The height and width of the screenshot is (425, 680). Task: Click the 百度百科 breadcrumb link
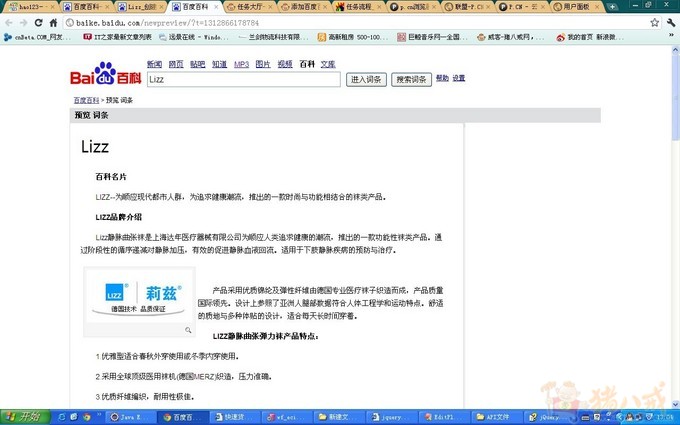(x=86, y=100)
